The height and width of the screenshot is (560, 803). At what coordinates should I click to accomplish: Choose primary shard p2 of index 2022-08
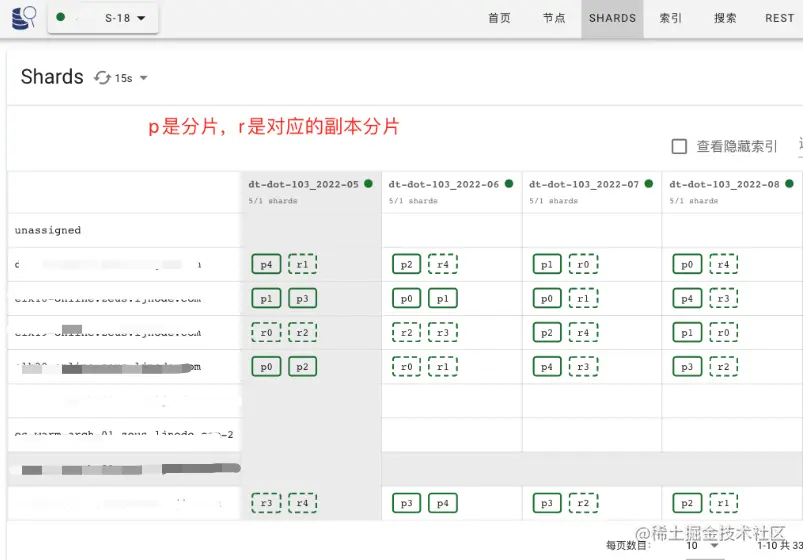[687, 503]
